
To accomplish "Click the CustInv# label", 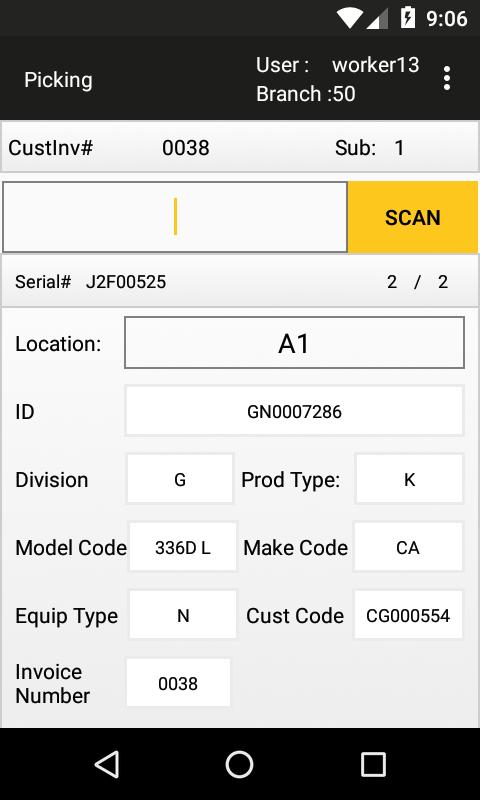I will coord(50,148).
